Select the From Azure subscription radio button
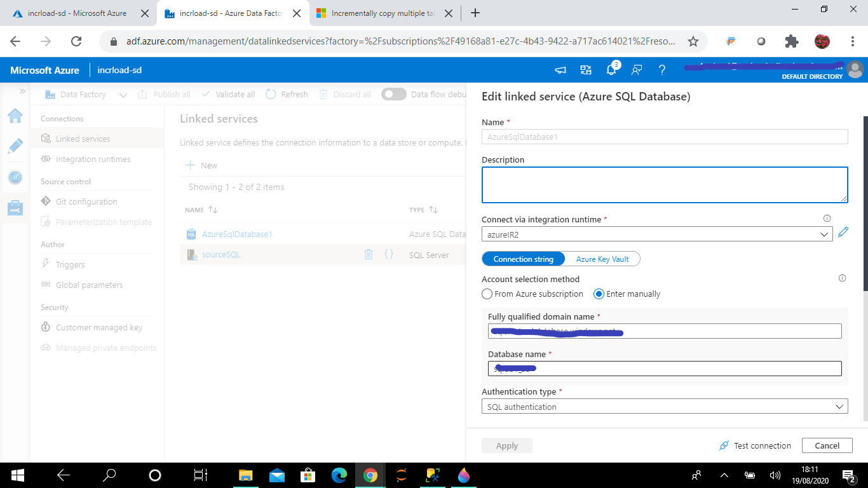868x488 pixels. [x=487, y=294]
